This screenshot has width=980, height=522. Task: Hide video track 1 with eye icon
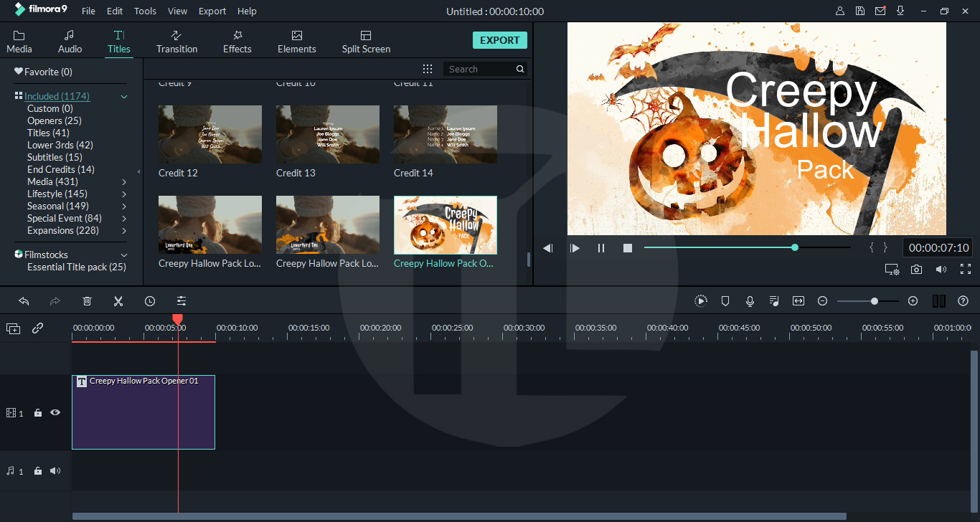(55, 413)
